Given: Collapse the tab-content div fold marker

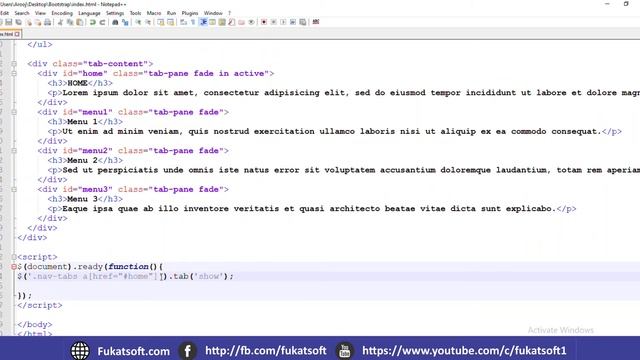Looking at the screenshot, I should click(14, 64).
